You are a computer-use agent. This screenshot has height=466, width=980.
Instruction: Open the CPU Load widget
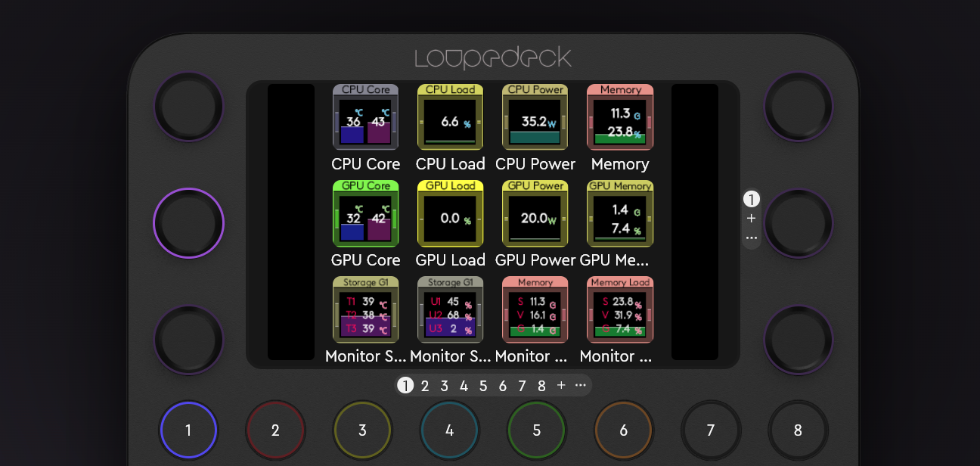(451, 117)
